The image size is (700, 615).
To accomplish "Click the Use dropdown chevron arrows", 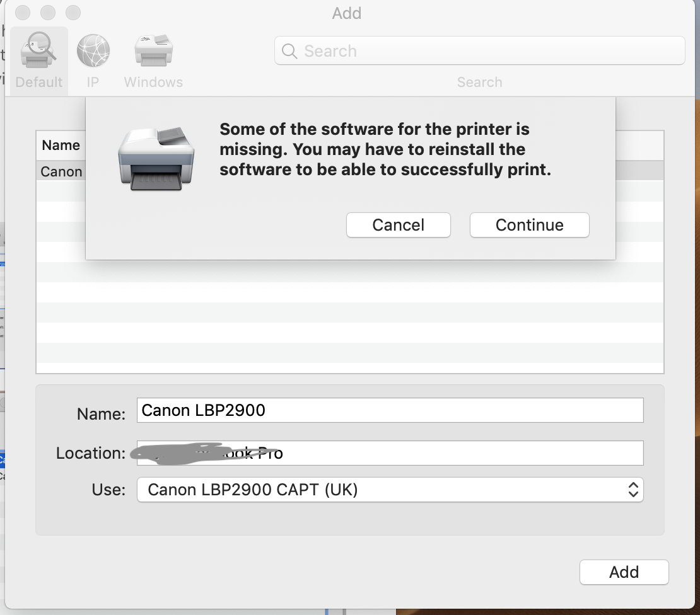I will pos(633,490).
